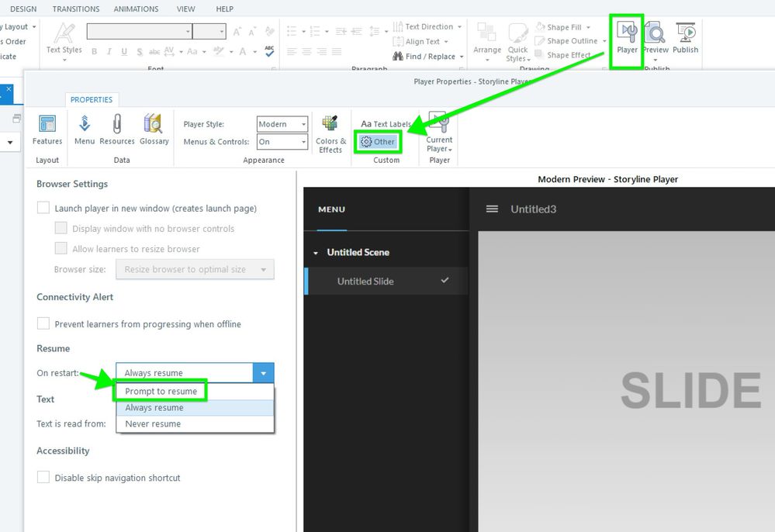
Task: Open the font name combo box
Action: point(140,32)
